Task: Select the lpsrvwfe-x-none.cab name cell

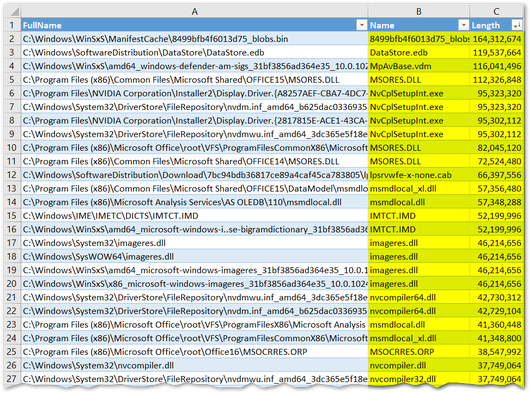Action: 419,175
